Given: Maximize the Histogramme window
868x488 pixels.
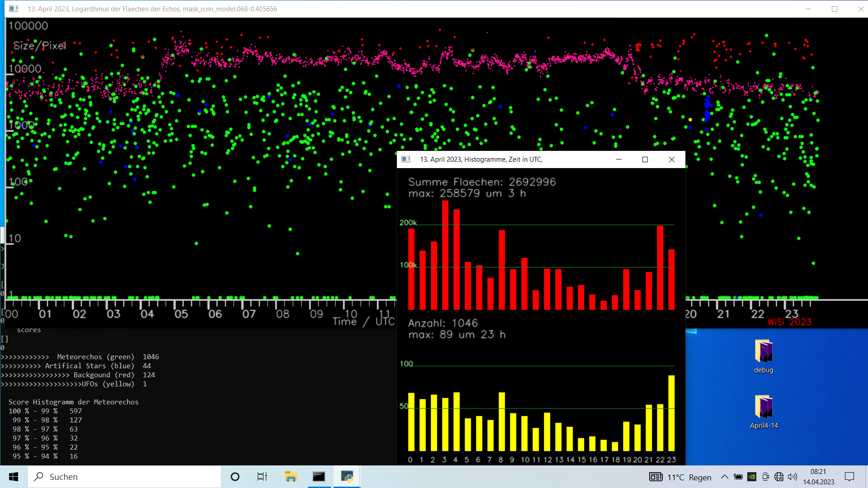Looking at the screenshot, I should 645,159.
